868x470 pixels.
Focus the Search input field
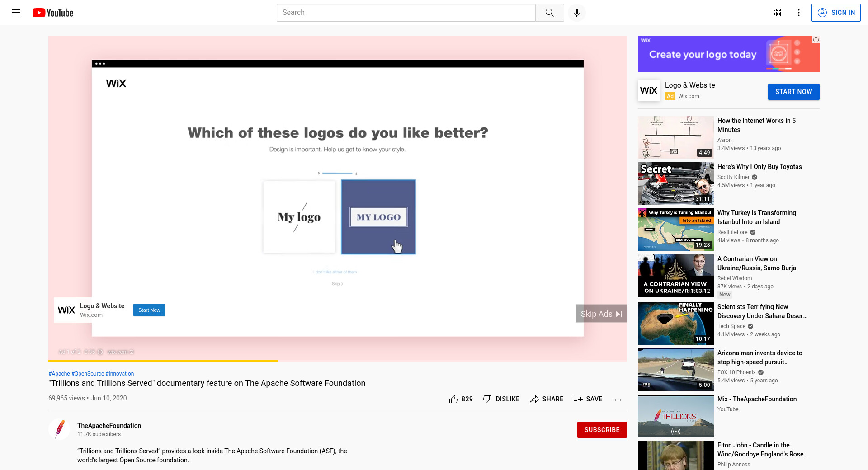coord(406,13)
